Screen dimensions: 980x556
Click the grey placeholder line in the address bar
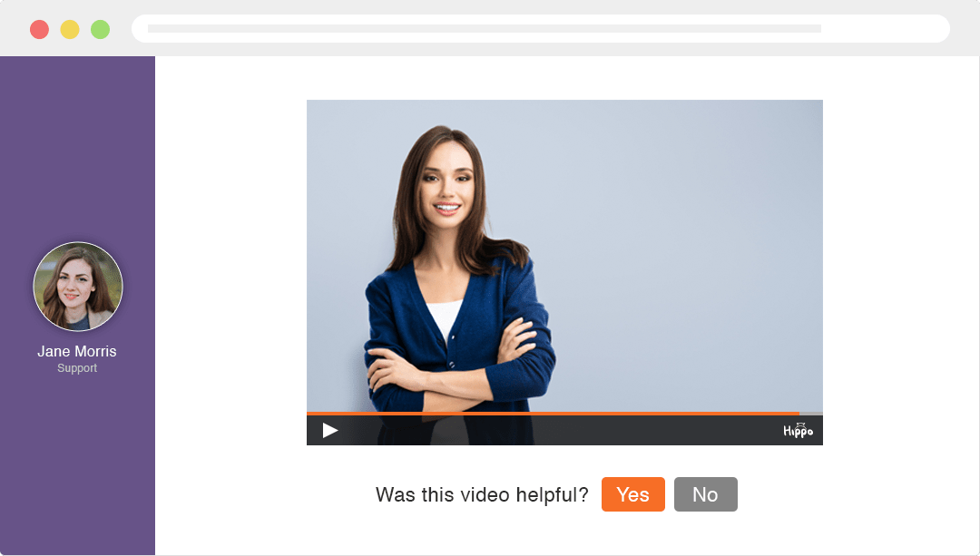point(484,29)
